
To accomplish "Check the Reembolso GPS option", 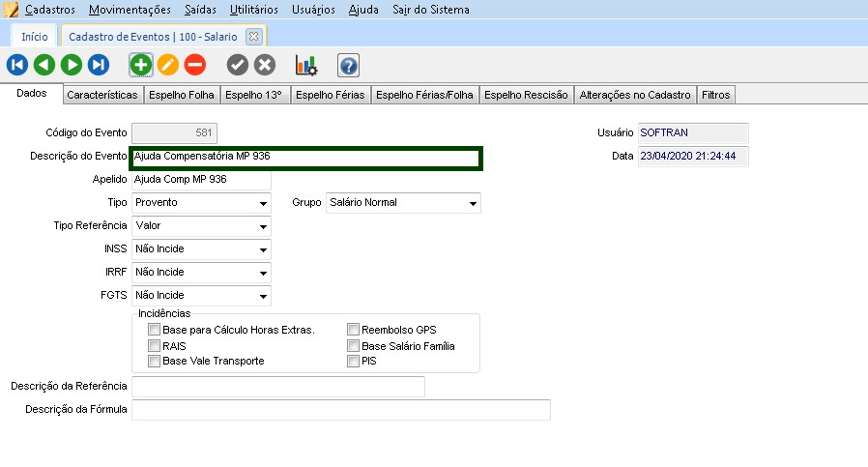I will pyautogui.click(x=353, y=330).
